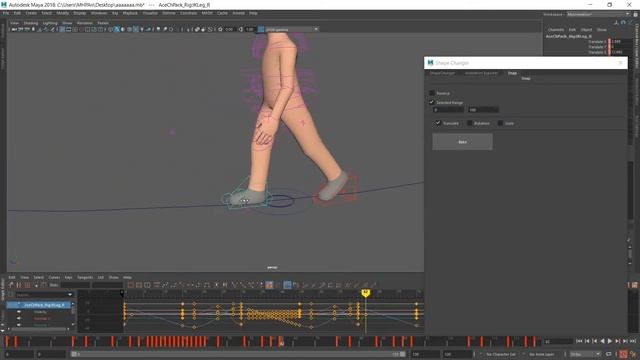Viewport: 640px width, 360px height.
Task: Click Center Current Time icon in Graph Editor
Action: (x=147, y=285)
